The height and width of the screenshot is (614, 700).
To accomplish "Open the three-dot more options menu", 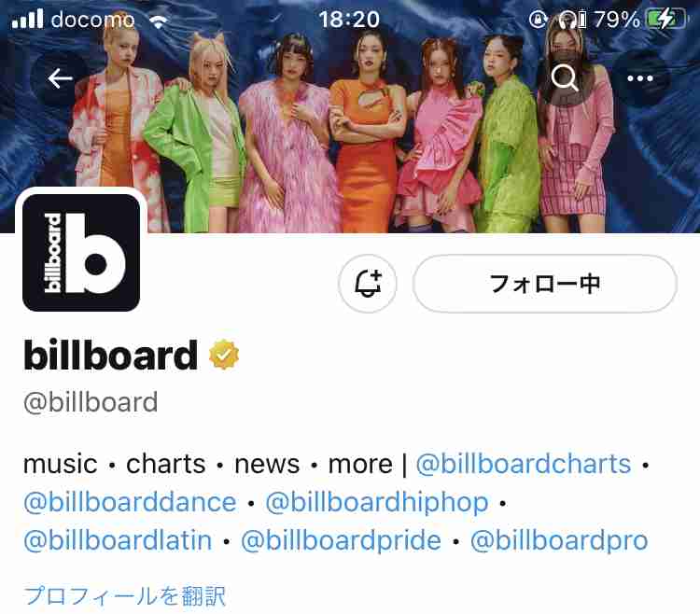I will (639, 78).
